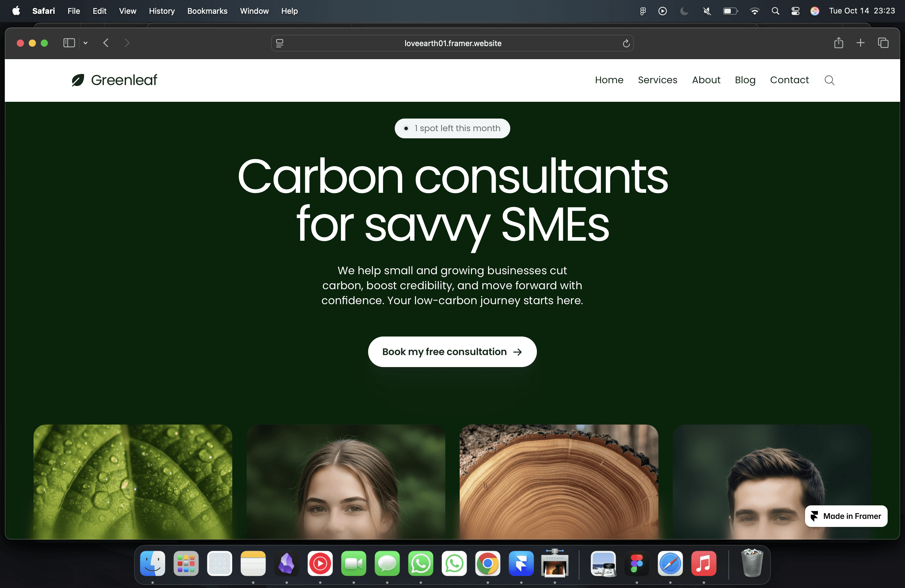Go back to the previous page

click(106, 43)
